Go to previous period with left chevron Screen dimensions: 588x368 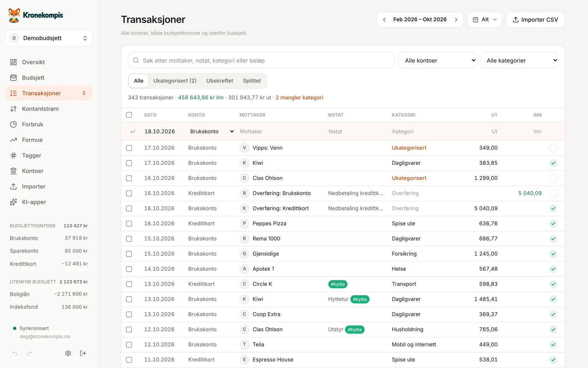(384, 20)
